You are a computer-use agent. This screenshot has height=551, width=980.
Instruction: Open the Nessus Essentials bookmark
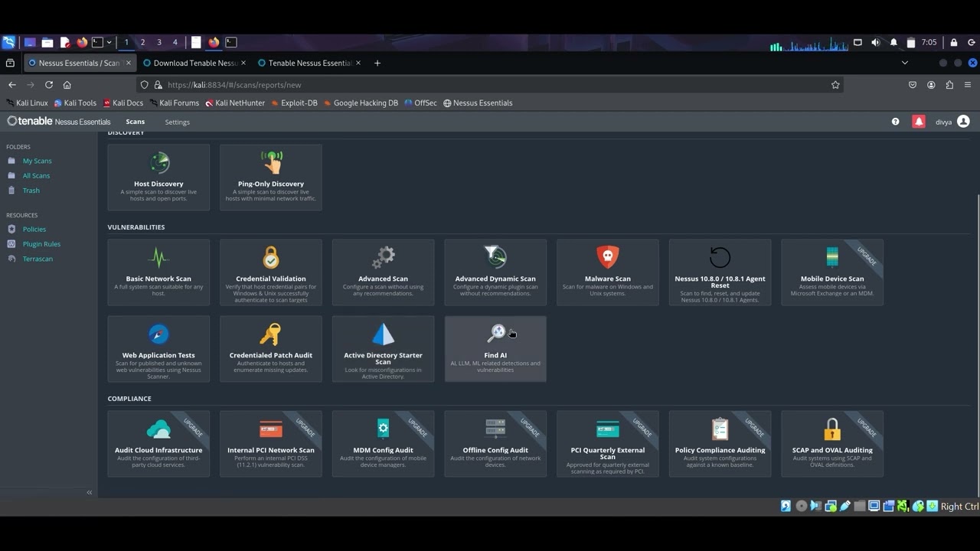coord(478,103)
